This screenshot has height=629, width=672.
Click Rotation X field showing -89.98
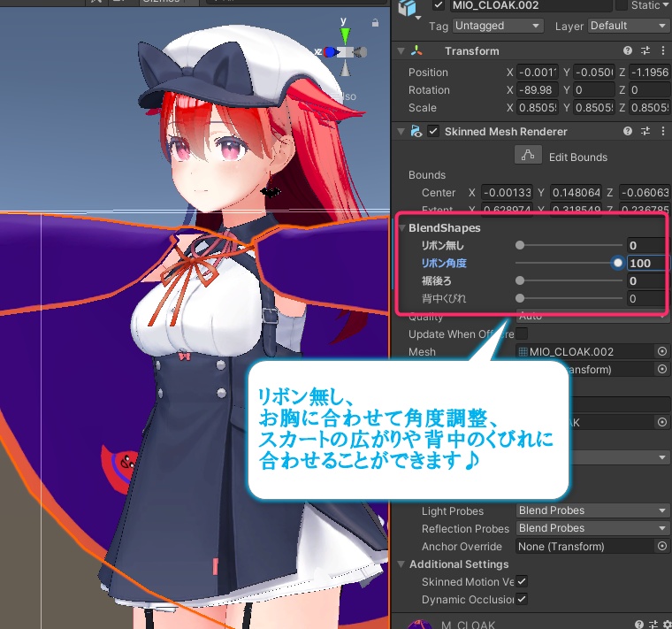pyautogui.click(x=538, y=90)
